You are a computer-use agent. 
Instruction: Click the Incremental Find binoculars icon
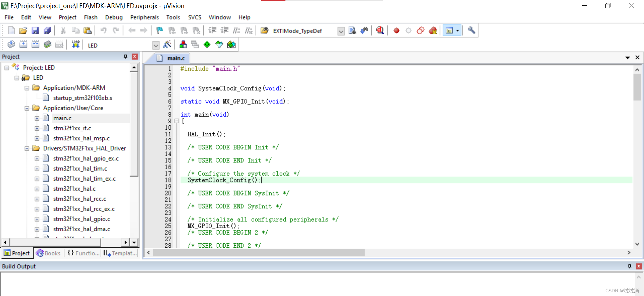point(364,31)
